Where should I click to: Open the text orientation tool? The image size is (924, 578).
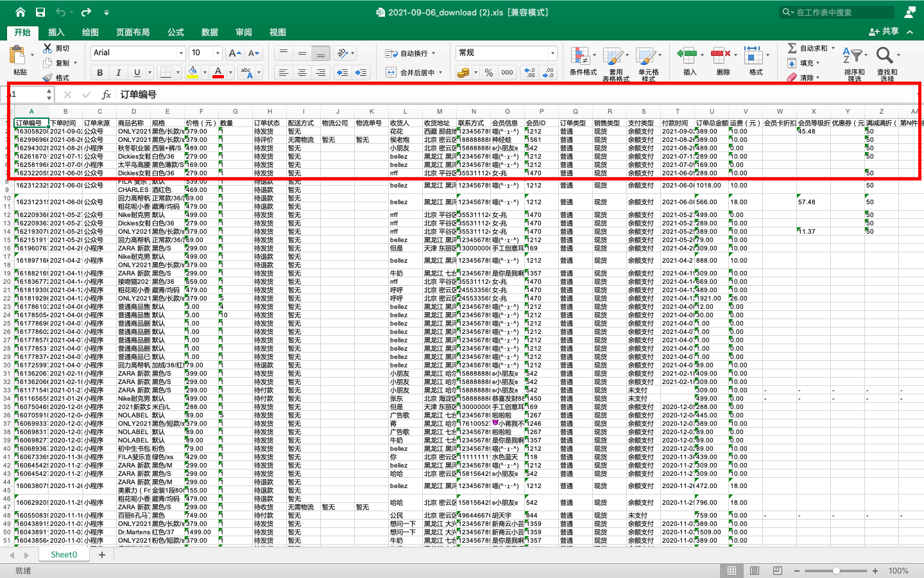[343, 53]
